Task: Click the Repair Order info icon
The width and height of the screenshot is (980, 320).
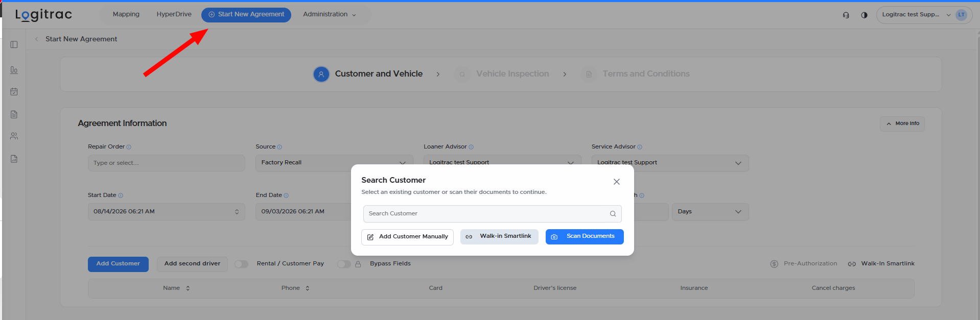Action: pyautogui.click(x=129, y=147)
